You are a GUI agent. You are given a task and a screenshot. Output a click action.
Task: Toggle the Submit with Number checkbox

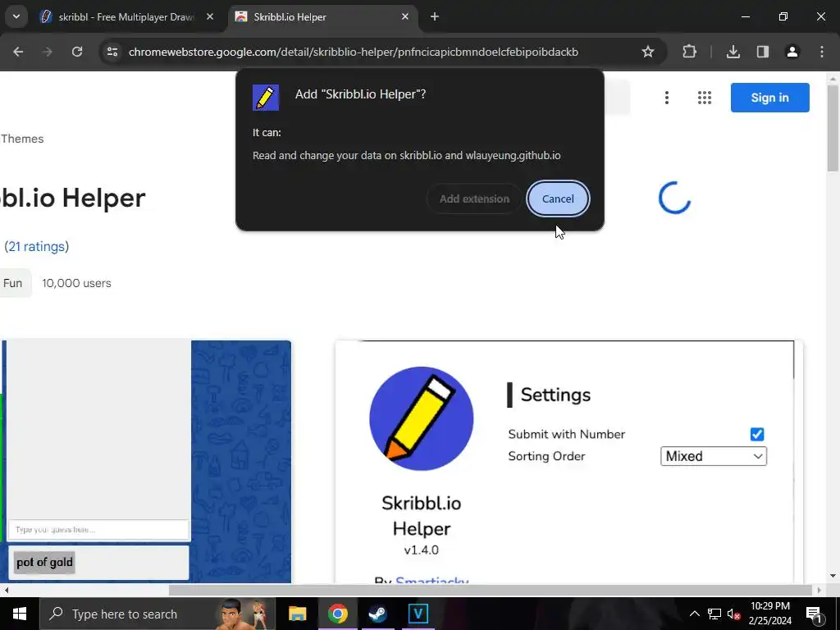[x=757, y=435]
